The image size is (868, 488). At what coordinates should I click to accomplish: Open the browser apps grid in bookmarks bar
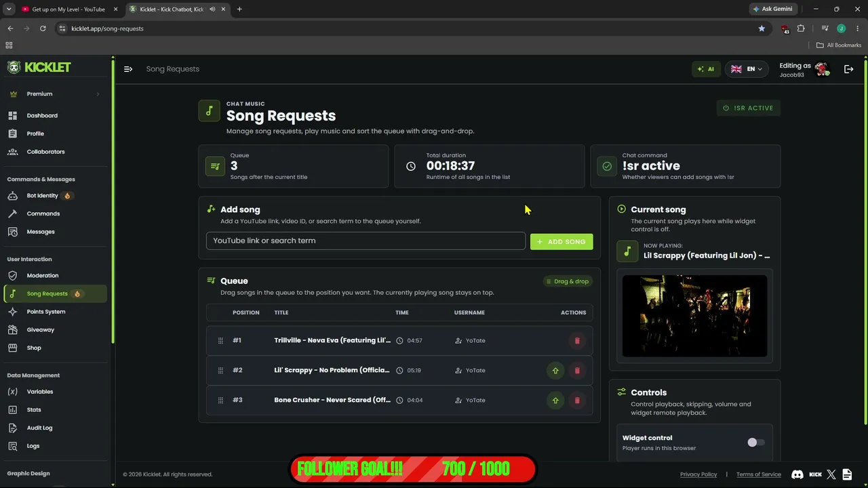coord(9,45)
